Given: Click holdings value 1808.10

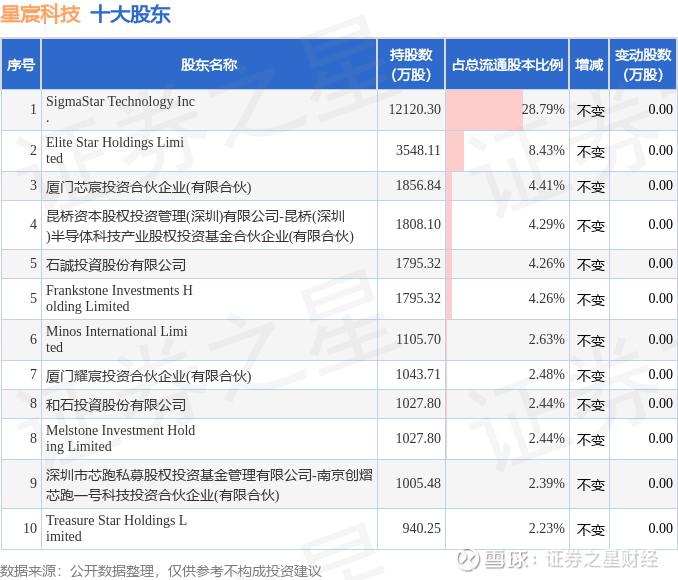Looking at the screenshot, I should click(x=419, y=224).
